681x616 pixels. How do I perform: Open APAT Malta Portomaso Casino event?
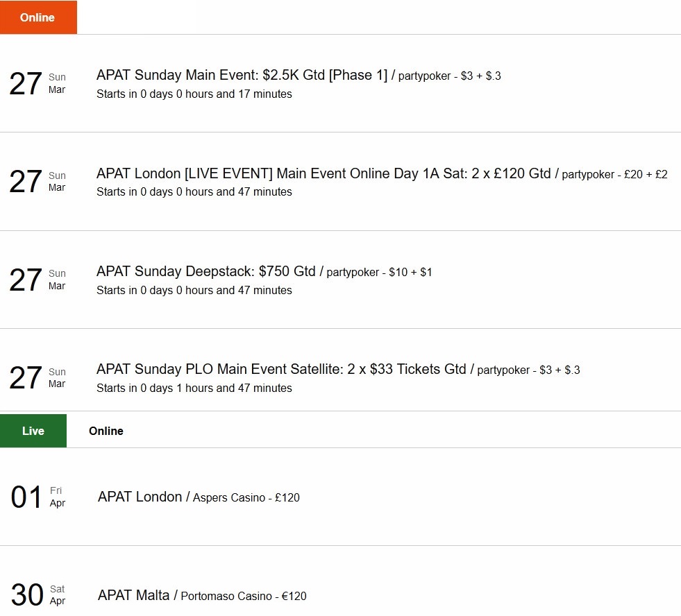pos(202,595)
